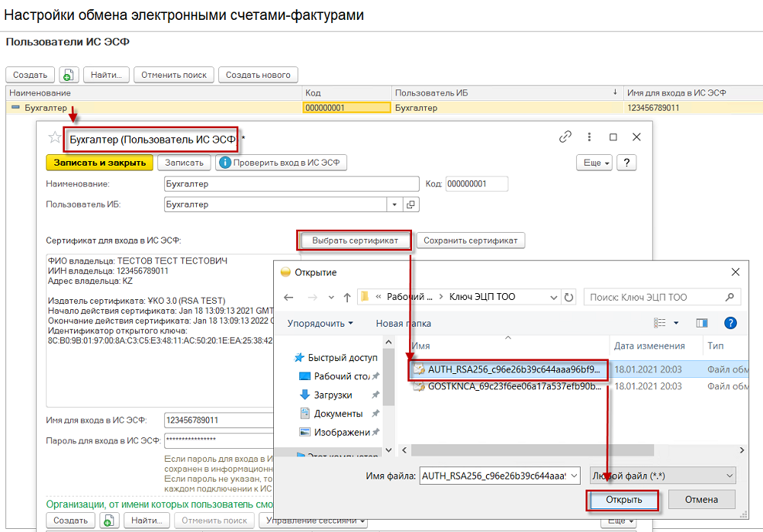The height and width of the screenshot is (532, 763).
Task: Click Выбрать сертификат button
Action: click(355, 240)
